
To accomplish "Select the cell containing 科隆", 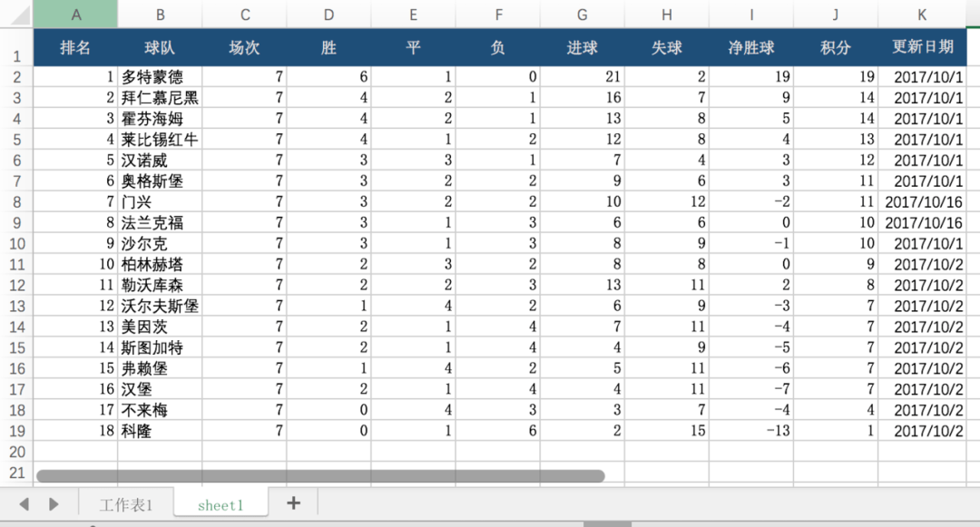I will (160, 431).
